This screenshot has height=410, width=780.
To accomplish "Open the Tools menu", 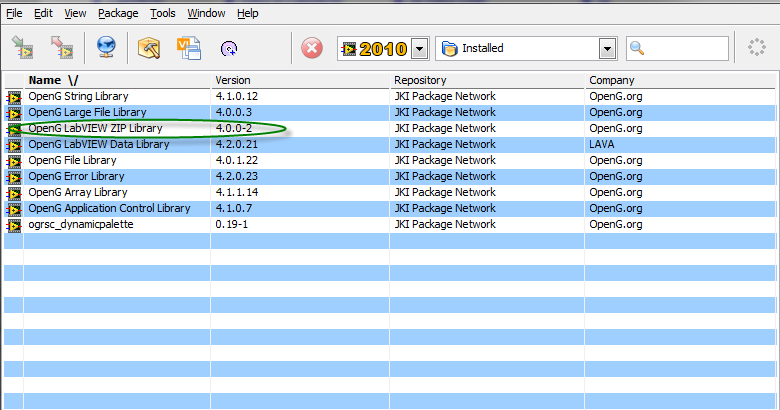I will pos(163,13).
